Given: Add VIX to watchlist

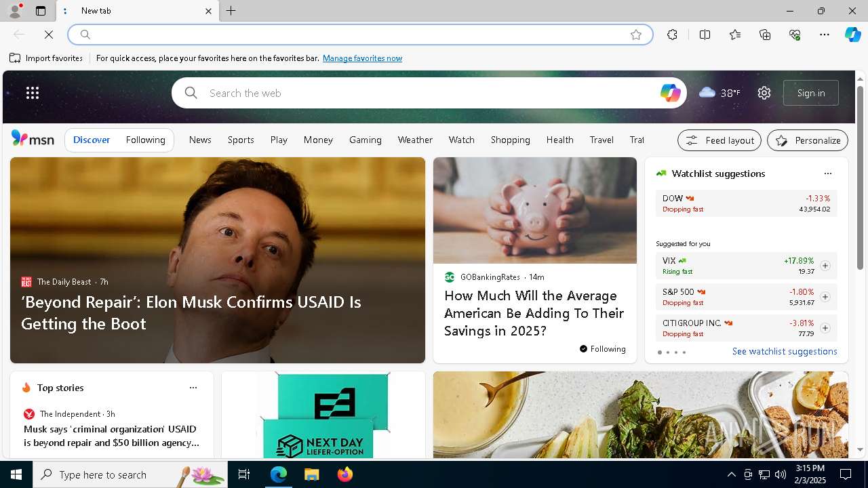Looking at the screenshot, I should click(x=825, y=266).
